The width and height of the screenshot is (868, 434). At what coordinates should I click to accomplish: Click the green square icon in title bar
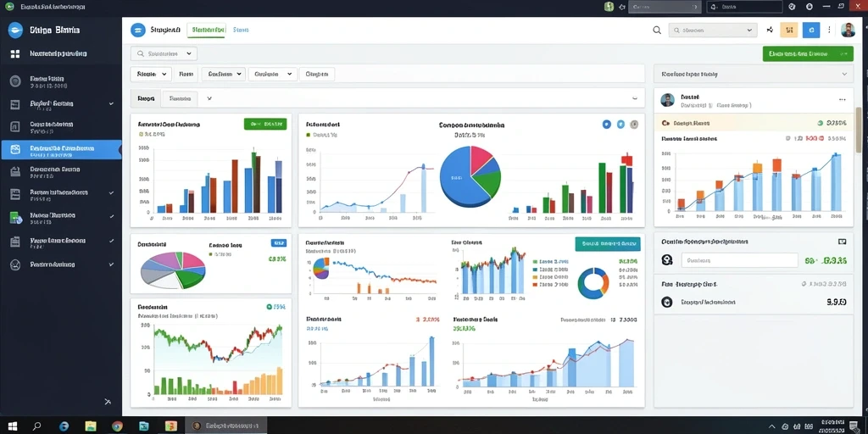coord(609,7)
